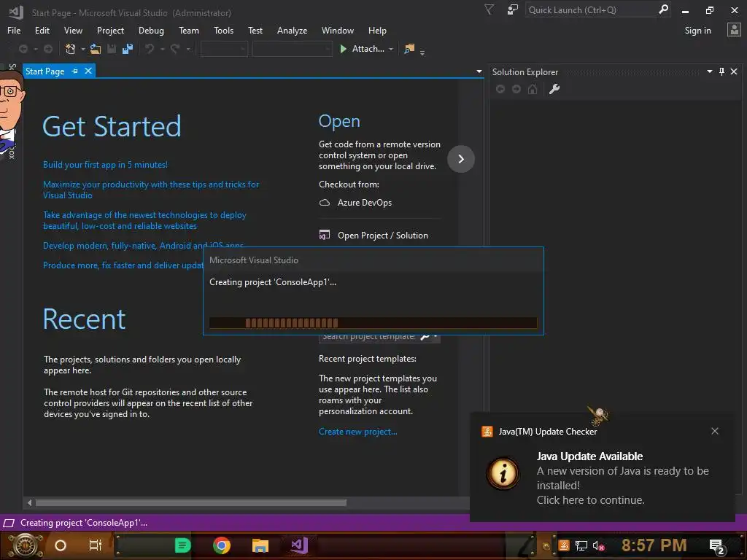
Task: Open the Attach button dropdown arrow
Action: pyautogui.click(x=391, y=49)
